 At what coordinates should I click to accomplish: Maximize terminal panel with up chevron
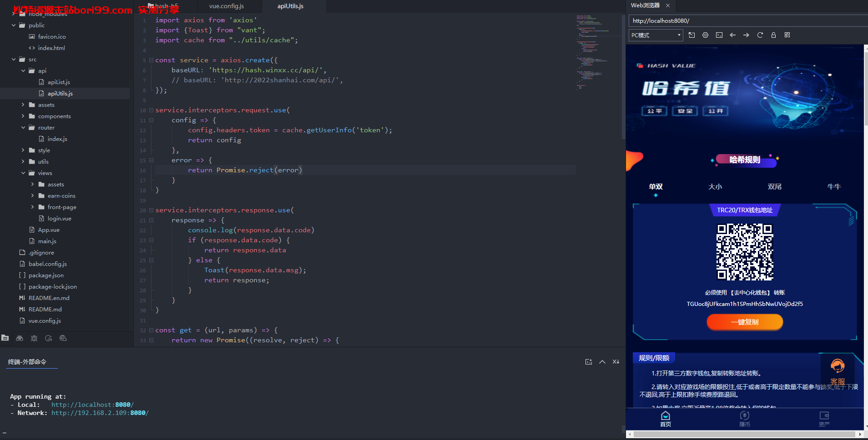click(x=602, y=362)
